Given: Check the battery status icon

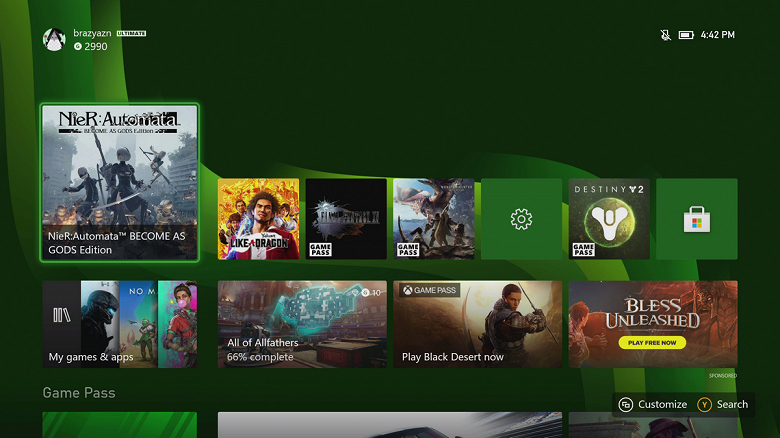Looking at the screenshot, I should point(686,35).
